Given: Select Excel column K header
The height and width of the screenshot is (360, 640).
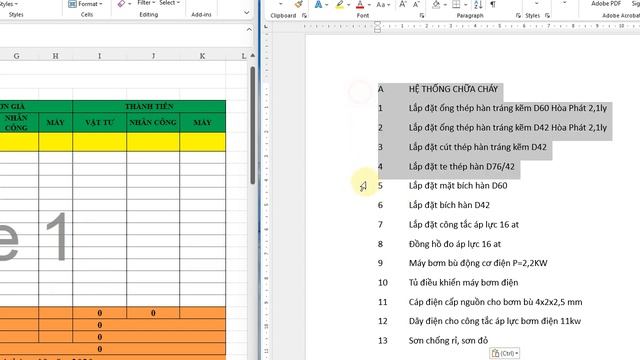Looking at the screenshot, I should pos(202,56).
